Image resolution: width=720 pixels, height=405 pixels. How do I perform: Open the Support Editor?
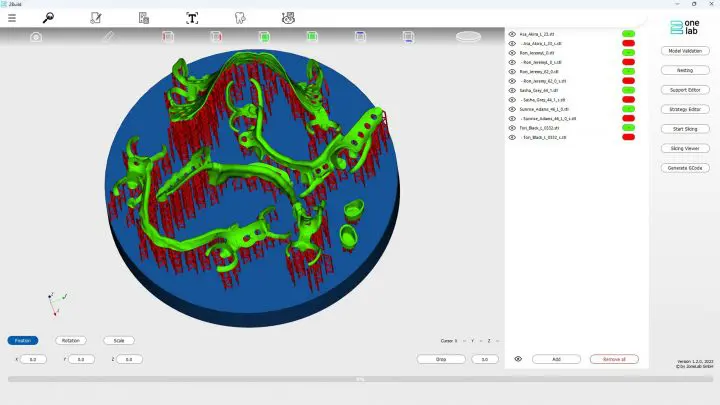[x=684, y=90]
